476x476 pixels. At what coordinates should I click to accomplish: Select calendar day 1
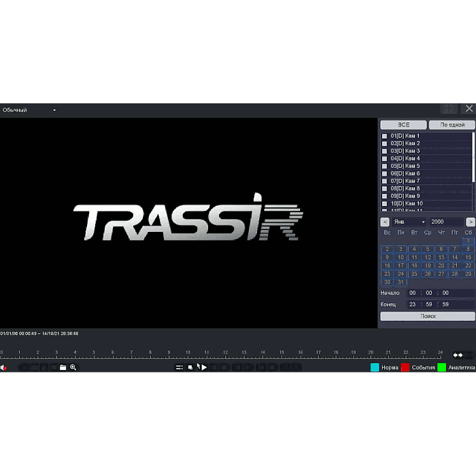pos(468,241)
